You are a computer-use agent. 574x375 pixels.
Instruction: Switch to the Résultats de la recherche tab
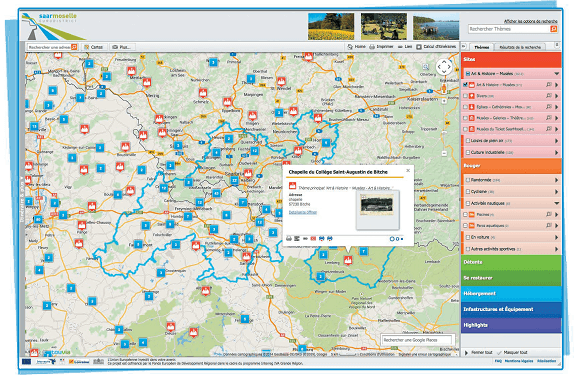click(520, 47)
